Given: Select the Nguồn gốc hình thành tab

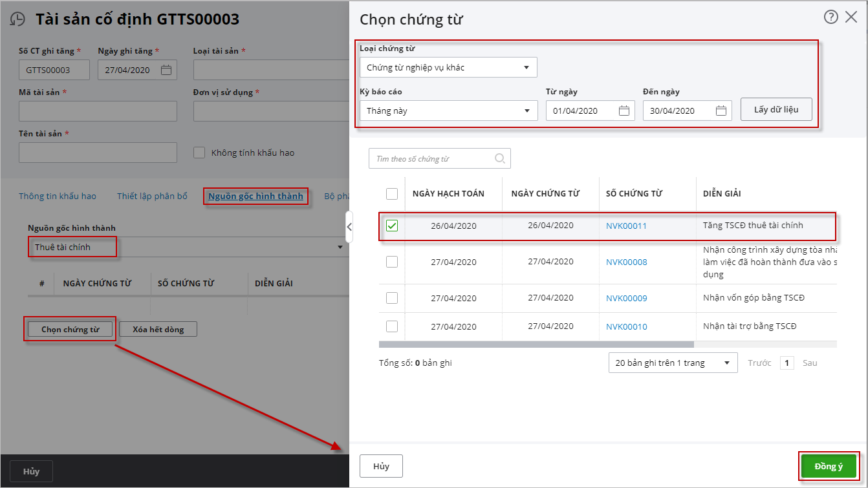Looking at the screenshot, I should [255, 196].
